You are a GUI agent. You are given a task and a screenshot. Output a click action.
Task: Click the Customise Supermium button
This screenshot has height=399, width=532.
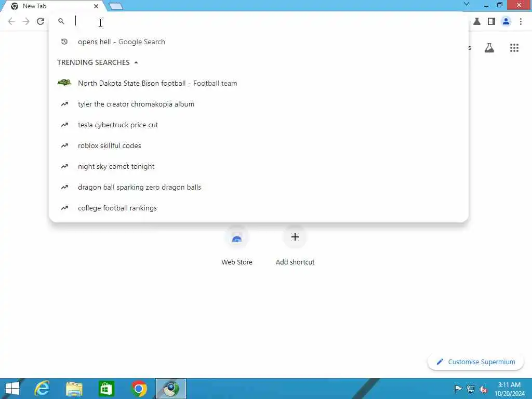tap(476, 362)
